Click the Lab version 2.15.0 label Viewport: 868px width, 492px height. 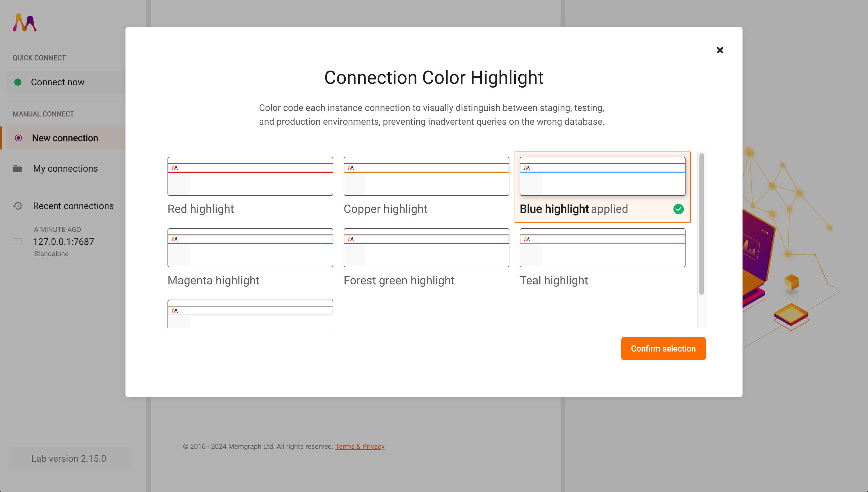tap(68, 459)
